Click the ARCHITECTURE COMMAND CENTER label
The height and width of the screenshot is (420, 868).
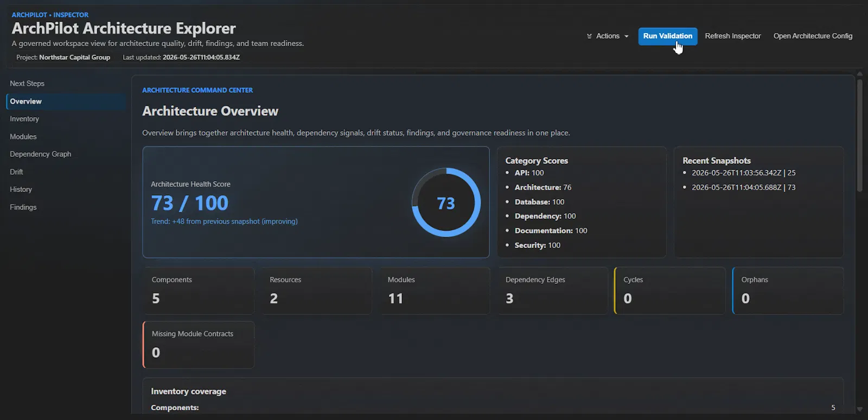[197, 90]
